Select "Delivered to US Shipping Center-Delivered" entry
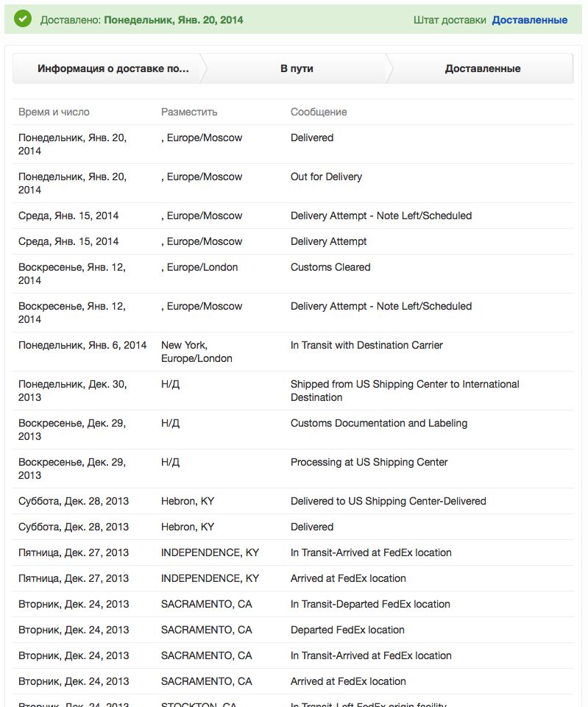The image size is (588, 707). pos(388,501)
